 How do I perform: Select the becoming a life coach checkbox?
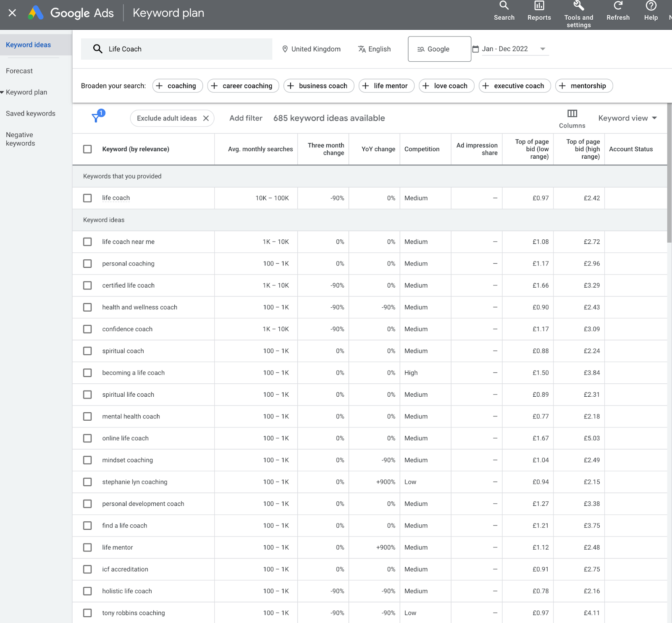point(87,373)
